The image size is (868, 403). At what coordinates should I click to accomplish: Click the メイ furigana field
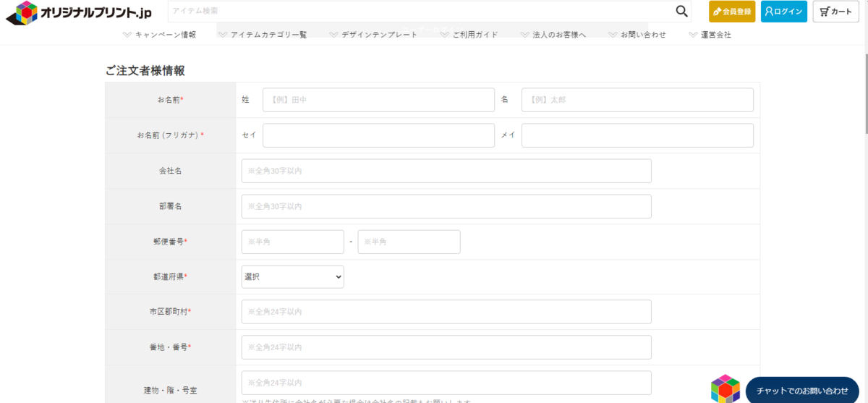(x=637, y=135)
